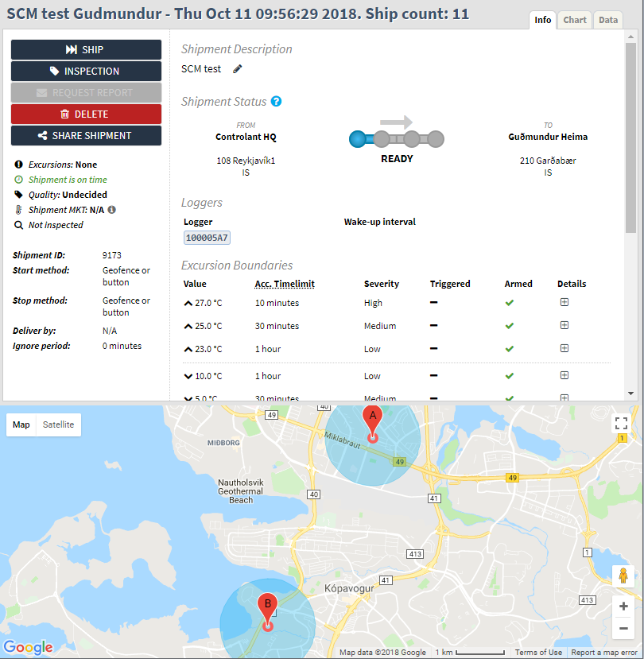Click the armed checkmark for 10.0 °C
Screen dimensions: 644x659
pos(510,376)
